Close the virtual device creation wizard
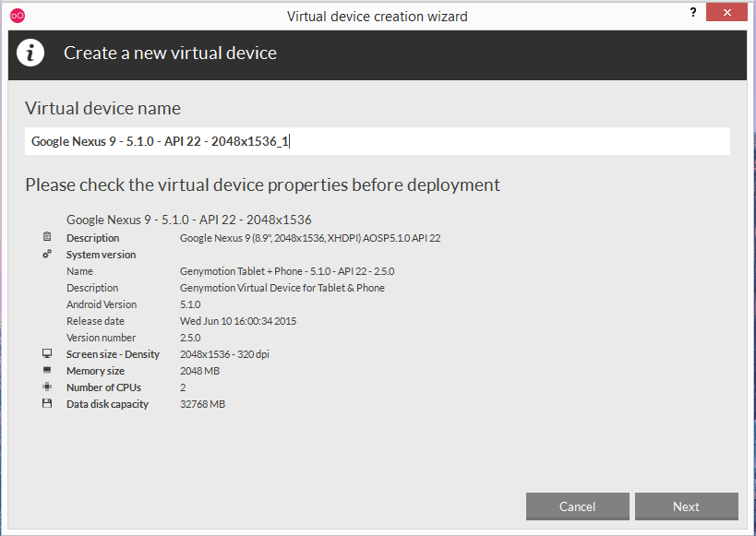This screenshot has height=536, width=756. coord(726,13)
